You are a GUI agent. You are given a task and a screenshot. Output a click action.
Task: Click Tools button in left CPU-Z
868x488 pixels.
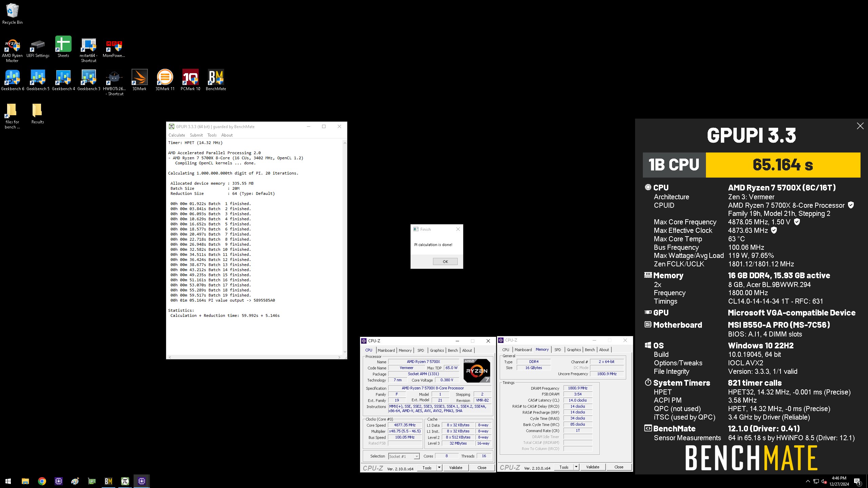pos(427,468)
